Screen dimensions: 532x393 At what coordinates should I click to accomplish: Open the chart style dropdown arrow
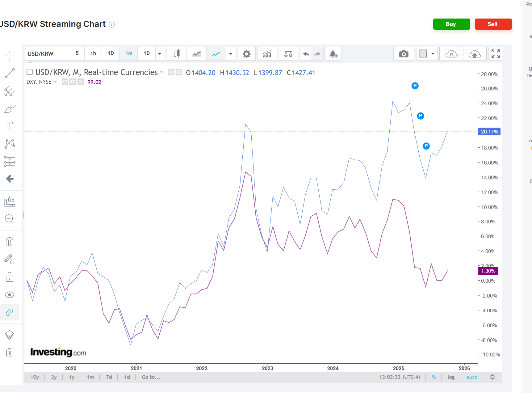[230, 54]
